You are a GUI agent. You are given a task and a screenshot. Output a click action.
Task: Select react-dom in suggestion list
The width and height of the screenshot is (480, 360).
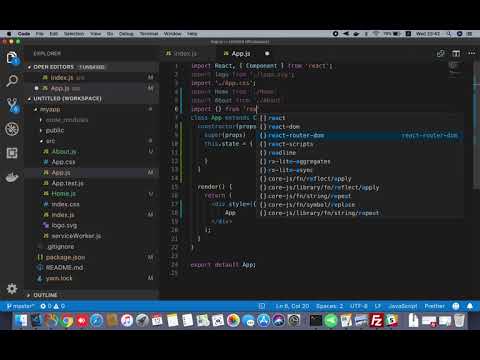coord(360,127)
